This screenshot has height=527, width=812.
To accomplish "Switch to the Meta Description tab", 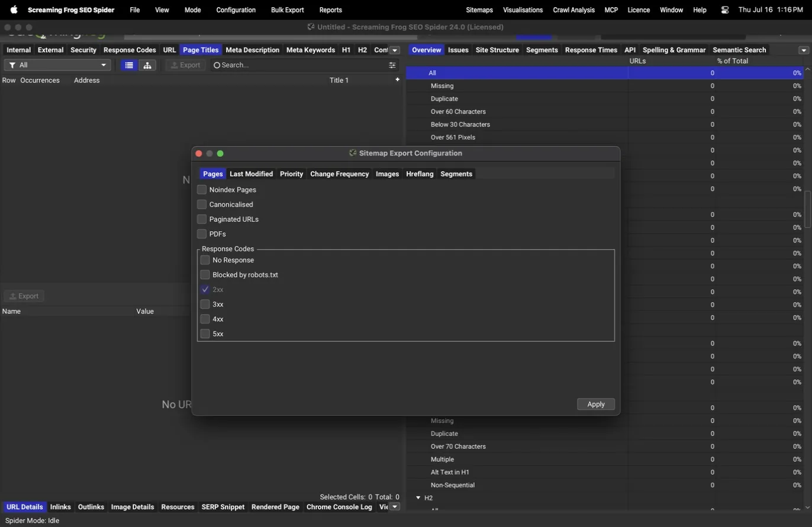I will point(252,50).
